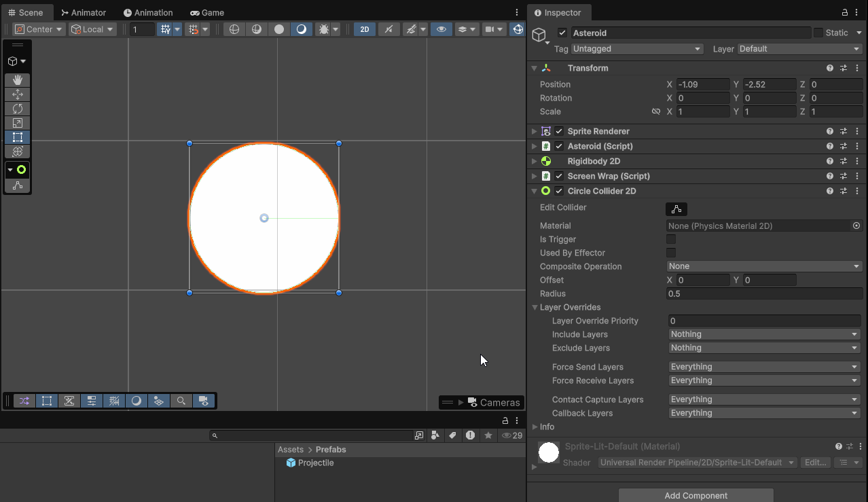Select the Scale tool
This screenshot has height=502, width=868.
(x=18, y=123)
